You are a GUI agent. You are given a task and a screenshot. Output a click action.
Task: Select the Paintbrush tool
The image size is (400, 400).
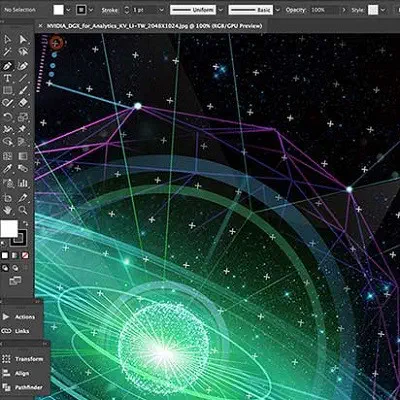[23, 90]
